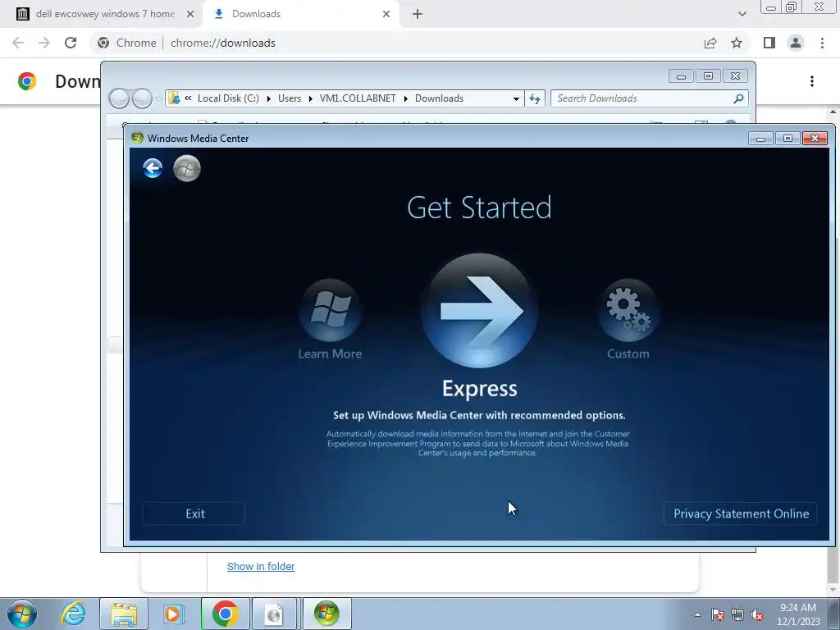Click VM1.COLLABNET breadcrumb in Explorer
The height and width of the screenshot is (630, 840).
click(x=358, y=98)
